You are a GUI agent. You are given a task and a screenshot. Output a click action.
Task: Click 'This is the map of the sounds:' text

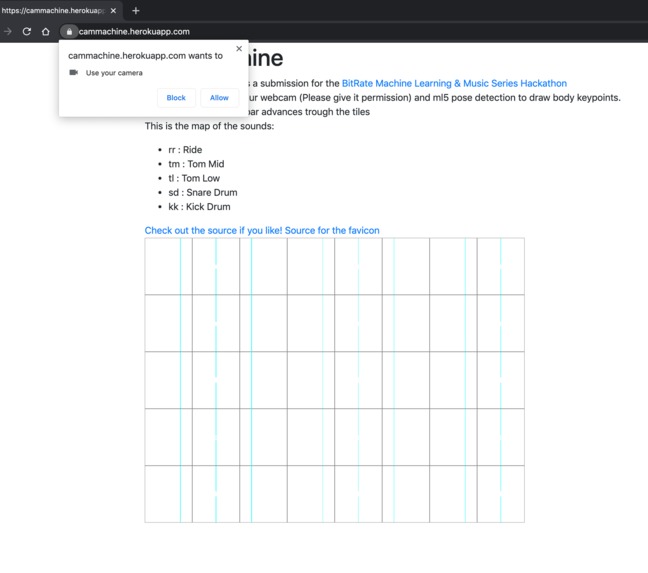[209, 126]
